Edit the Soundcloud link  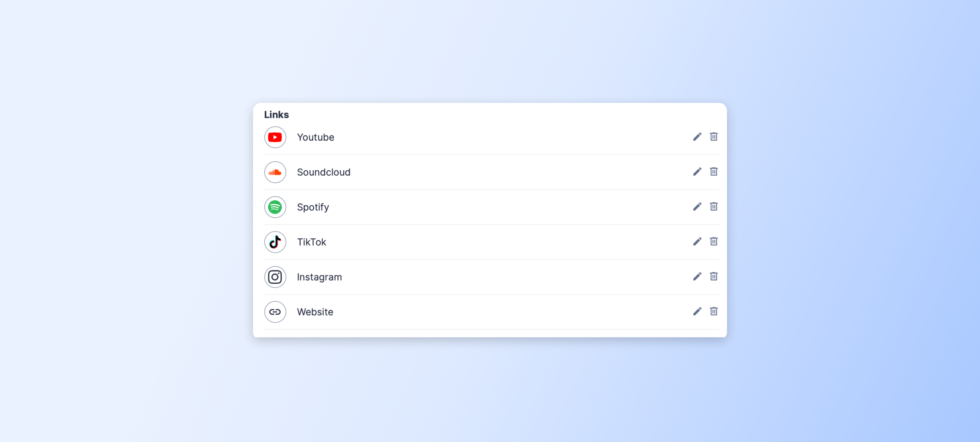697,172
